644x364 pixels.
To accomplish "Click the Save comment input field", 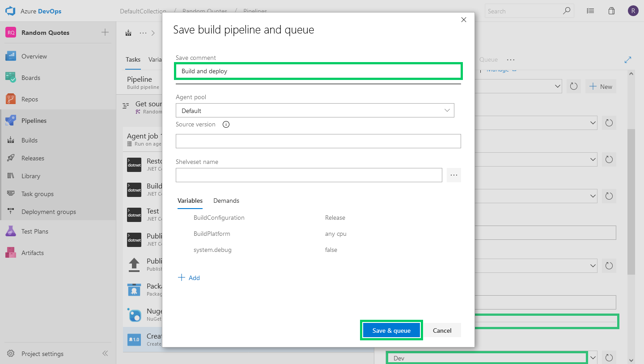I will 318,71.
